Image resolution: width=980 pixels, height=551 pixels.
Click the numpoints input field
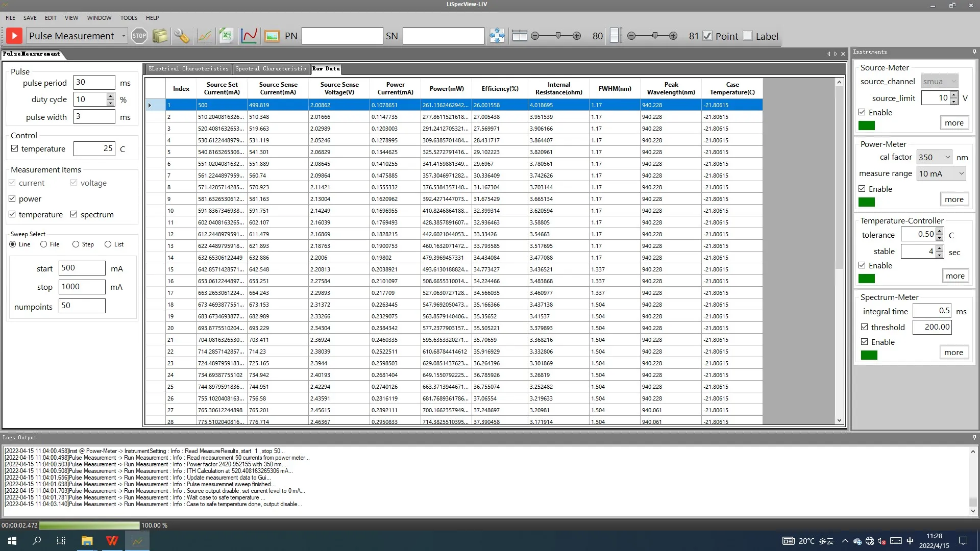coord(82,306)
